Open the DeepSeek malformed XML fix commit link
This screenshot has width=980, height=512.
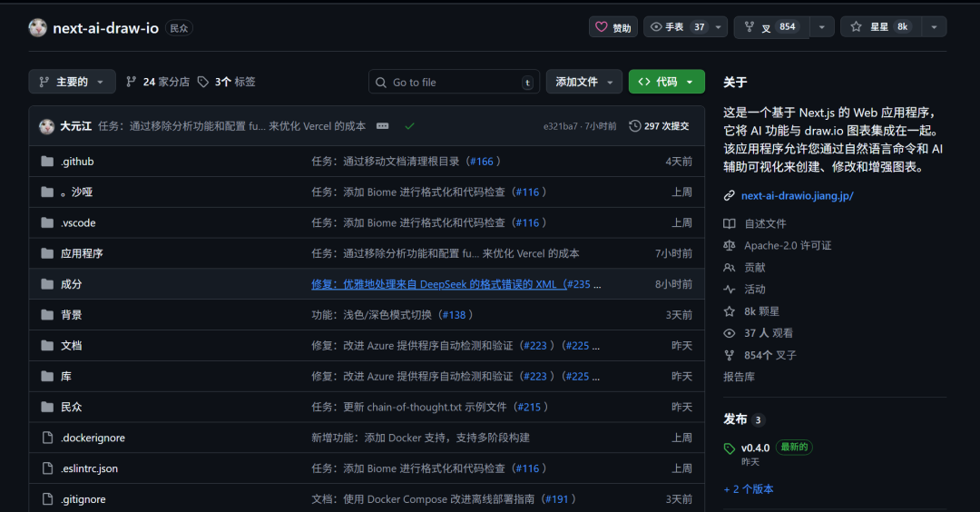(x=439, y=284)
